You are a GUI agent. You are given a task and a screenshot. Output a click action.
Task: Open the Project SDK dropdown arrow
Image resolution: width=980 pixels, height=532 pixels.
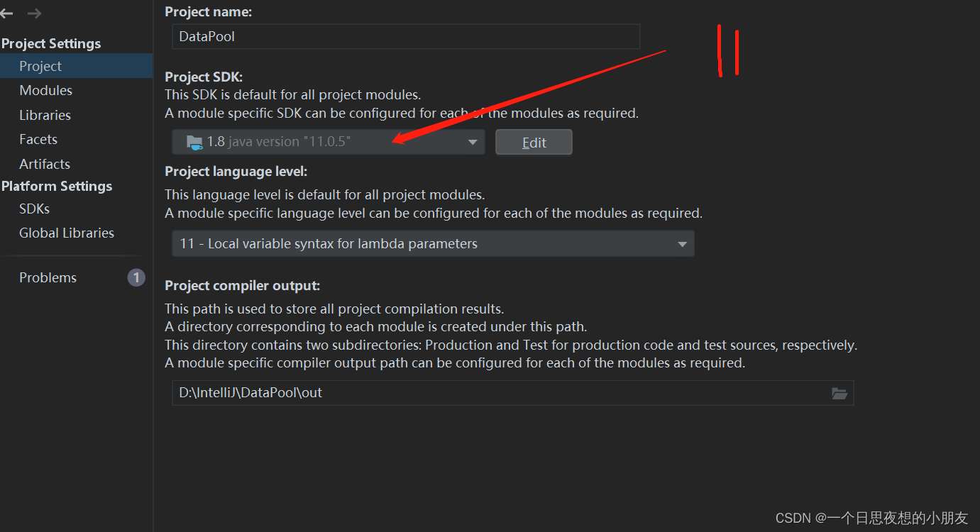[x=473, y=143]
